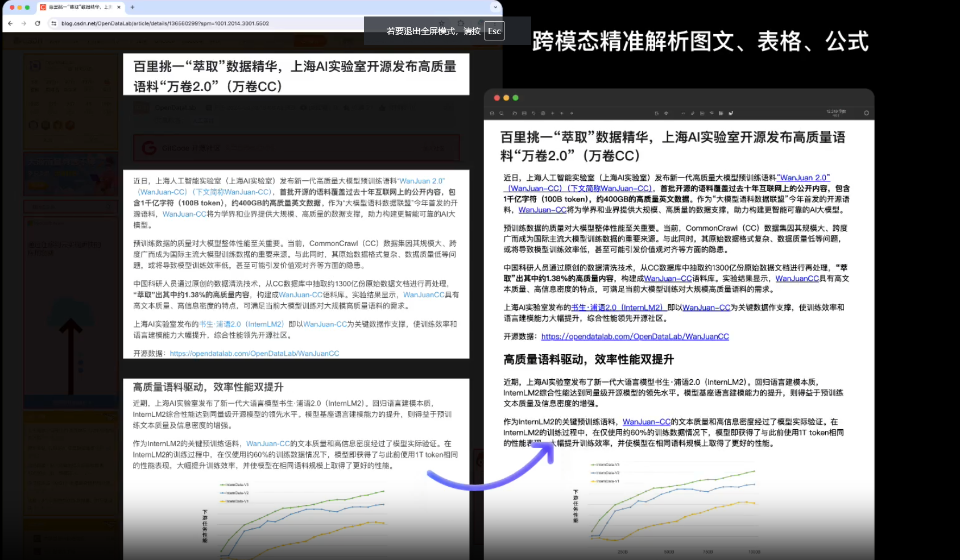
Task: Click the chart icon in the editor toolbar
Action: (x=731, y=113)
